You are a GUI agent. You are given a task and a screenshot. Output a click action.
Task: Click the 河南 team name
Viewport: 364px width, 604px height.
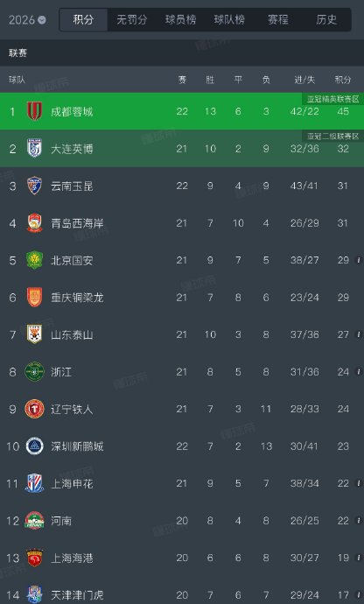coord(61,521)
